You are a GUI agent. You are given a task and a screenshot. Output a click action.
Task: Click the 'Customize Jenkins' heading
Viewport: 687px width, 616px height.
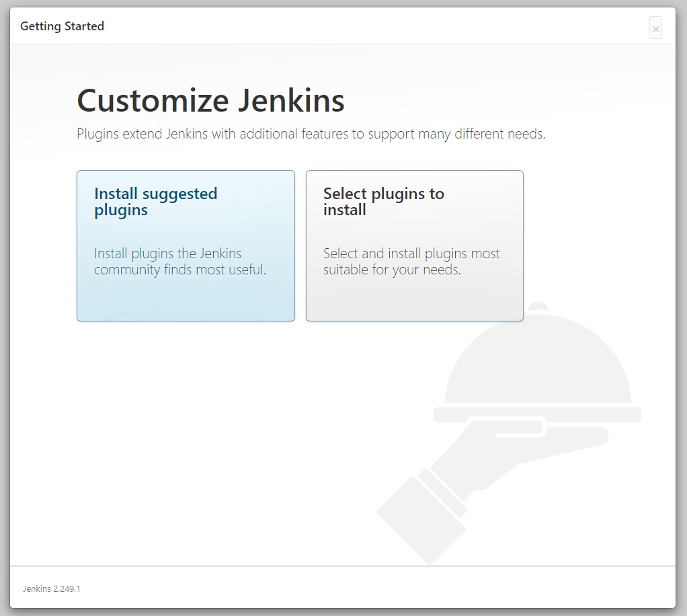click(x=211, y=100)
